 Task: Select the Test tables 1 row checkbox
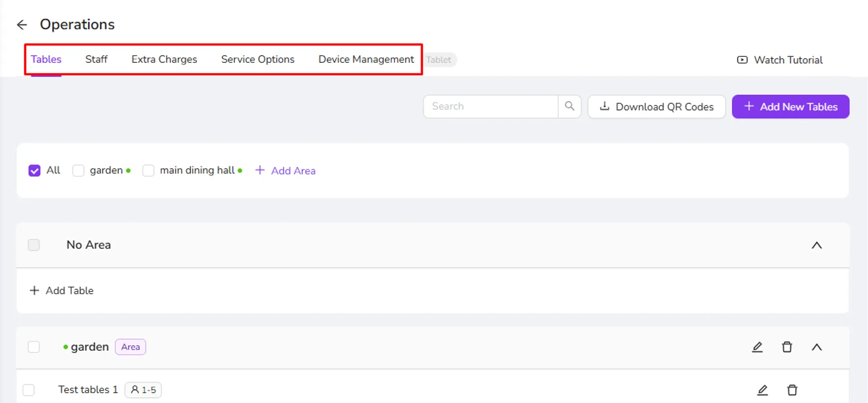(28, 390)
